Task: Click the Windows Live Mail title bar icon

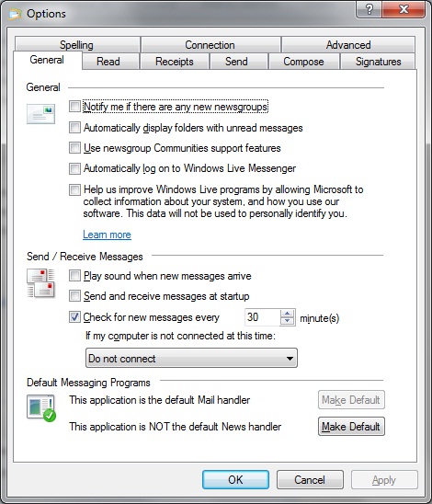Action: [16, 14]
